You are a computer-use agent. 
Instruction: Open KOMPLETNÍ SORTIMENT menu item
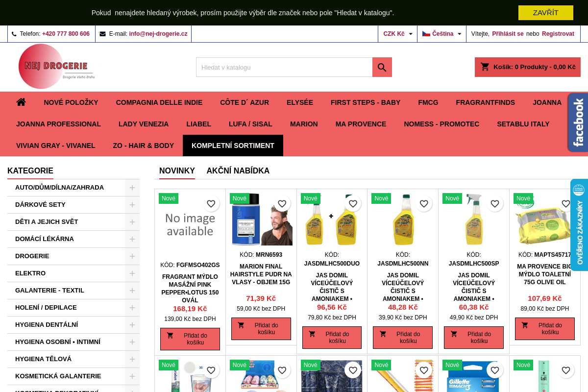233,146
